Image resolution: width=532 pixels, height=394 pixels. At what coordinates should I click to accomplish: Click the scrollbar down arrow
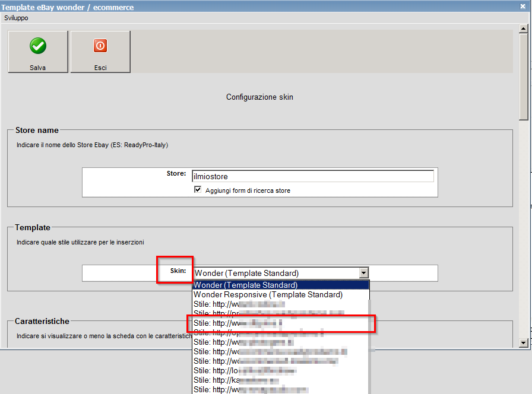click(x=523, y=343)
